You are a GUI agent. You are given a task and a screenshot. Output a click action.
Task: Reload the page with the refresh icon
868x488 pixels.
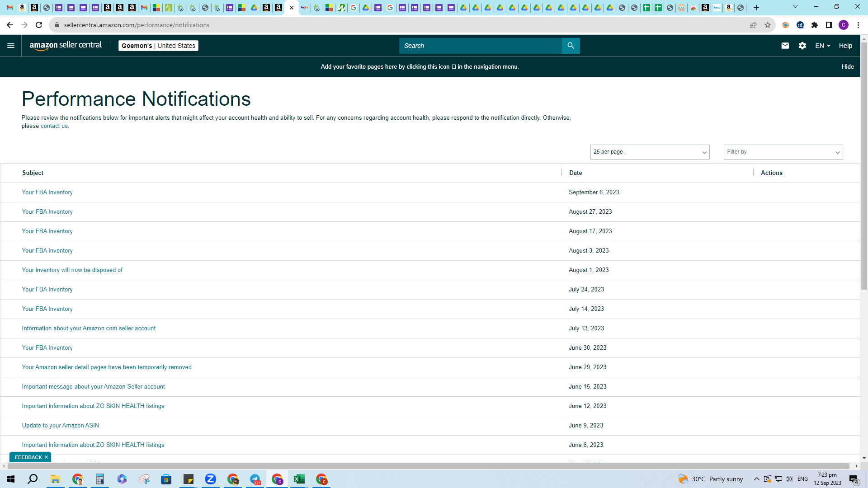point(39,25)
